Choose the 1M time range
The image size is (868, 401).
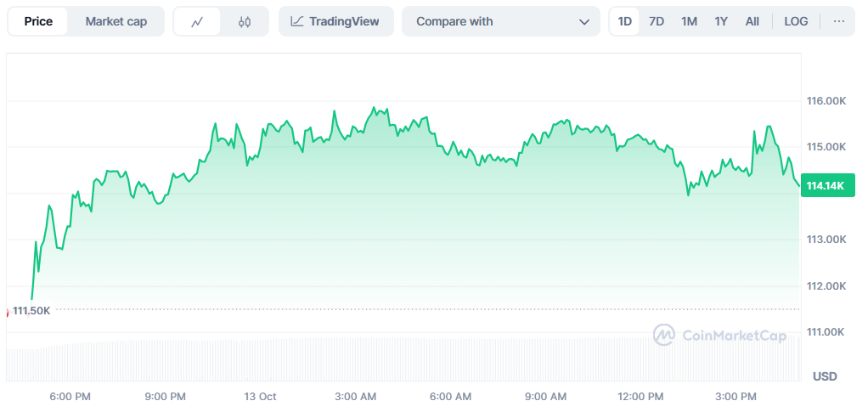[x=689, y=21]
